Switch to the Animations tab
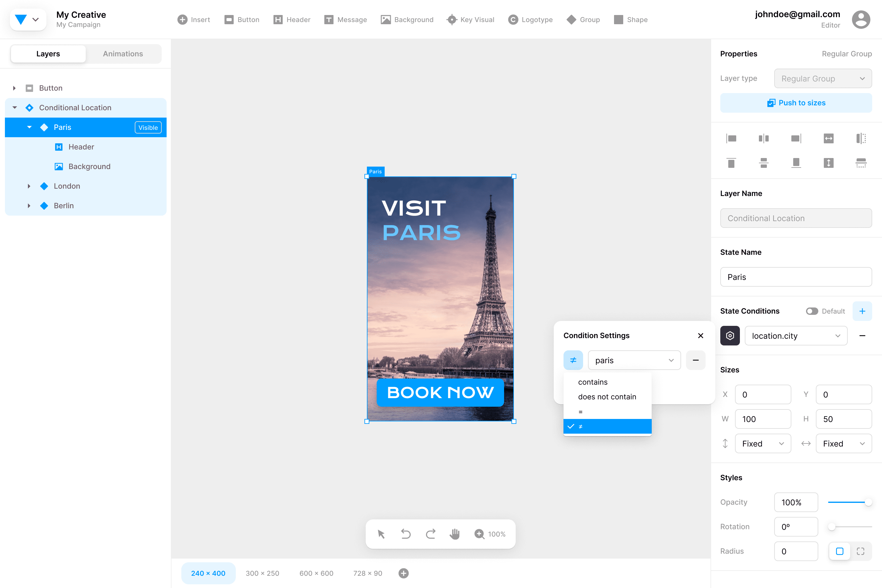Screen dimensions: 882x588 (x=123, y=54)
